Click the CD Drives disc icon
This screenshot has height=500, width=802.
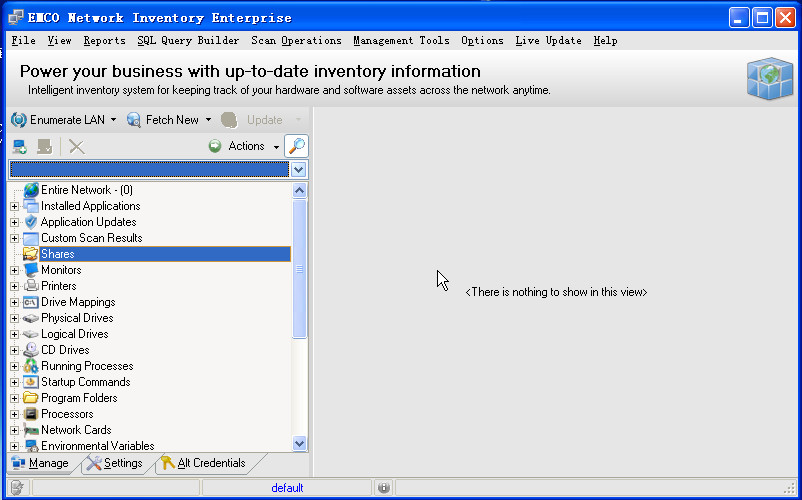[31, 350]
